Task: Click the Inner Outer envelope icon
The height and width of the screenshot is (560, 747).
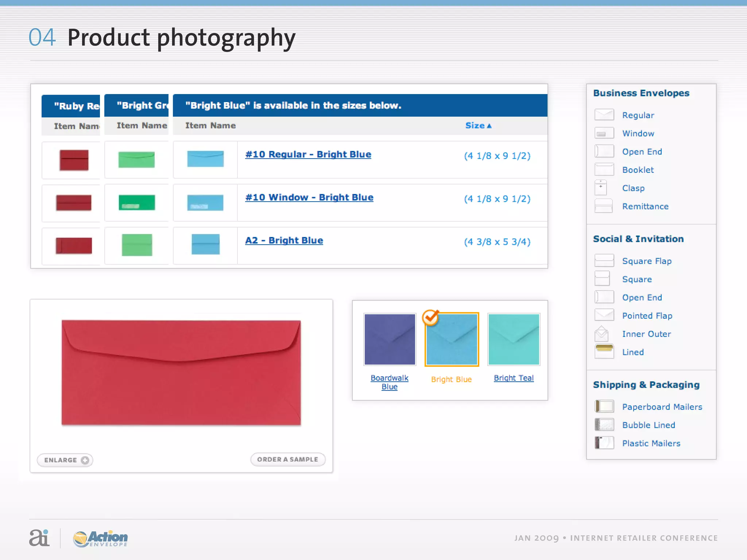Action: (x=601, y=334)
